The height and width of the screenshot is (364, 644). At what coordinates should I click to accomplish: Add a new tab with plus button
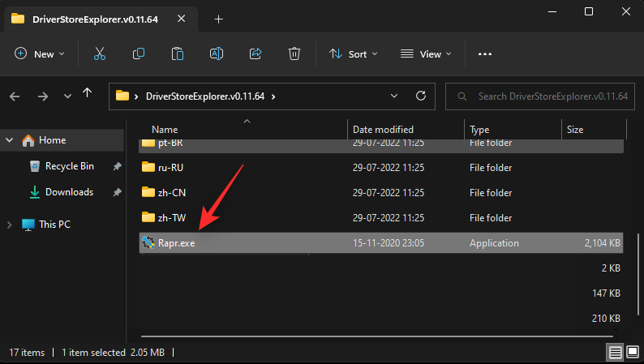(218, 19)
